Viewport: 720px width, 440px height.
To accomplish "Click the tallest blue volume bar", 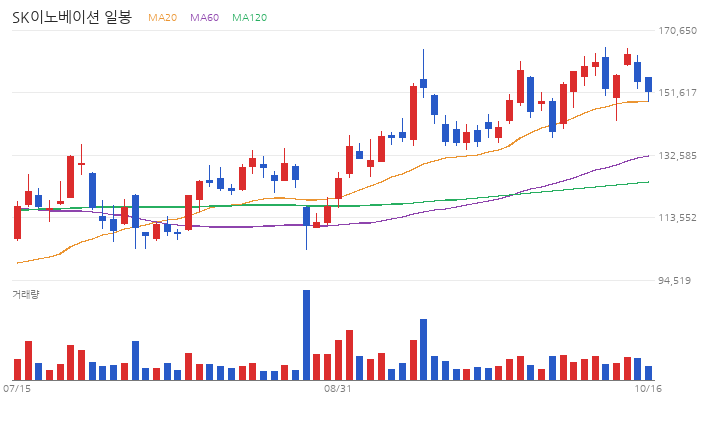I will (x=306, y=335).
